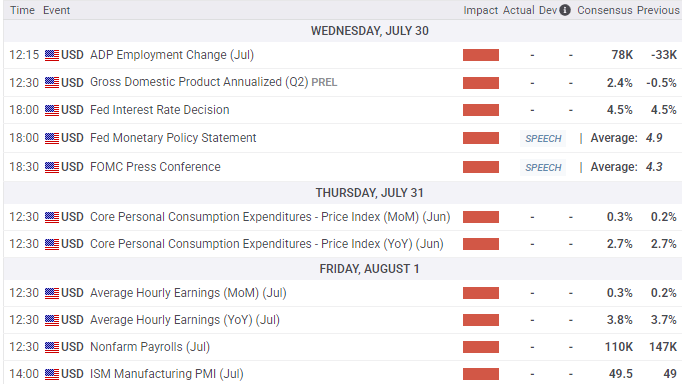This screenshot has height=384, width=682.
Task: Open Core PCE Price Index (YoY) event
Action: (267, 244)
